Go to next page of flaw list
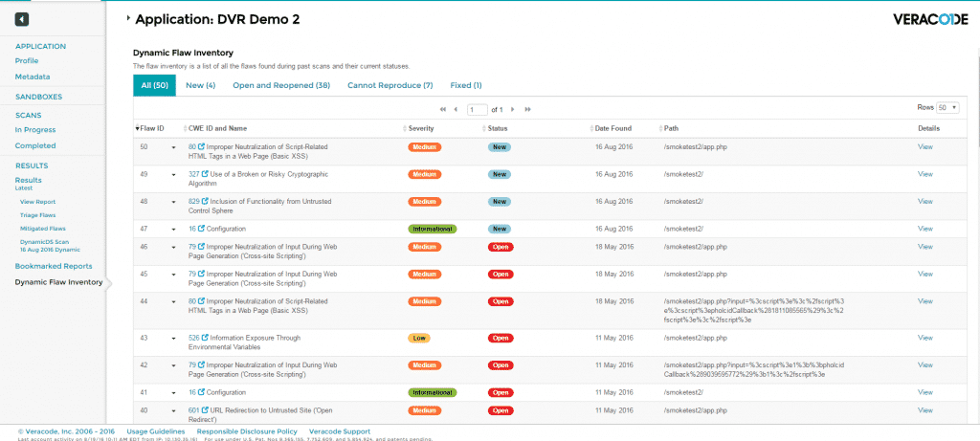The image size is (980, 441). click(513, 109)
